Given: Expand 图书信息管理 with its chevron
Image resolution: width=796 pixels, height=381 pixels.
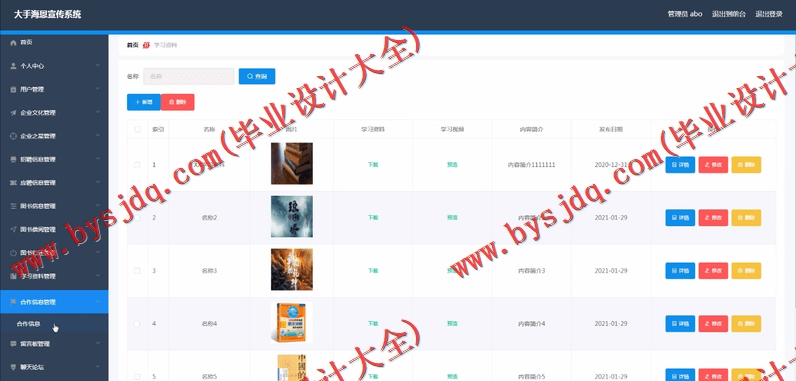Looking at the screenshot, I should coord(97,206).
